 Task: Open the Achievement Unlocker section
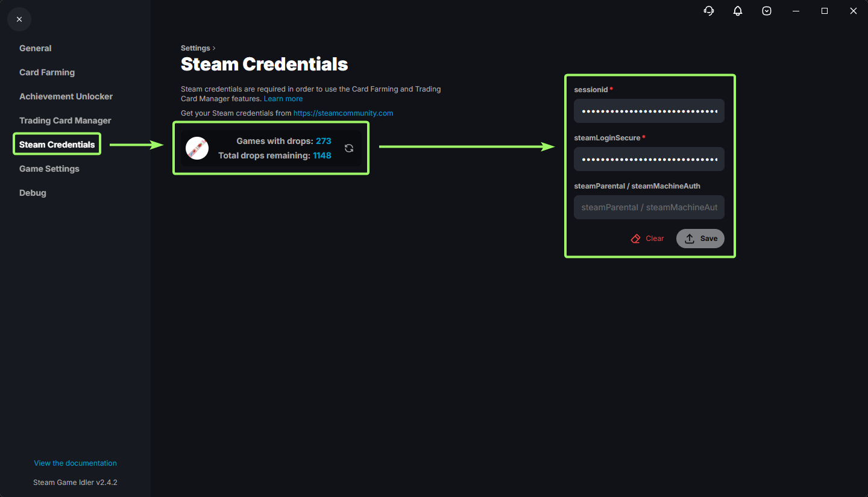(x=66, y=96)
